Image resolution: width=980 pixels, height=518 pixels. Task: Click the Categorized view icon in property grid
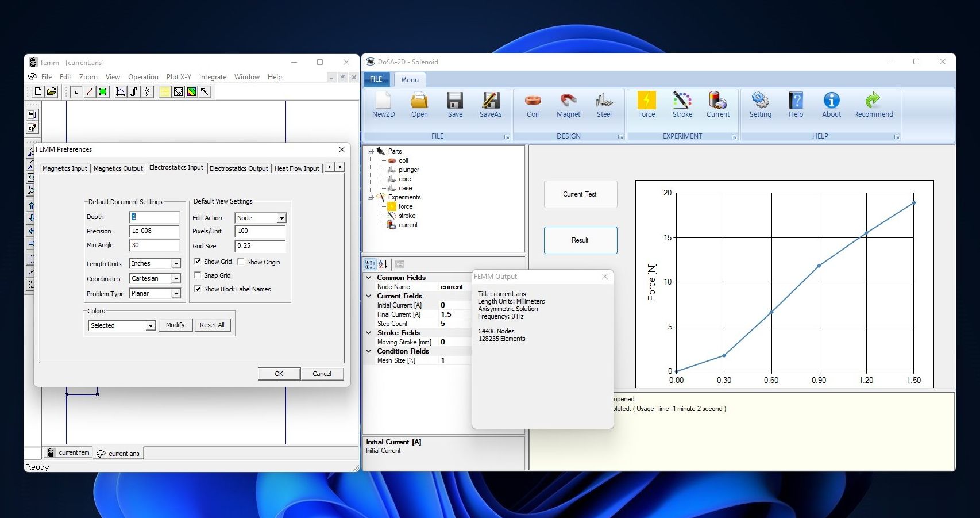pos(370,264)
